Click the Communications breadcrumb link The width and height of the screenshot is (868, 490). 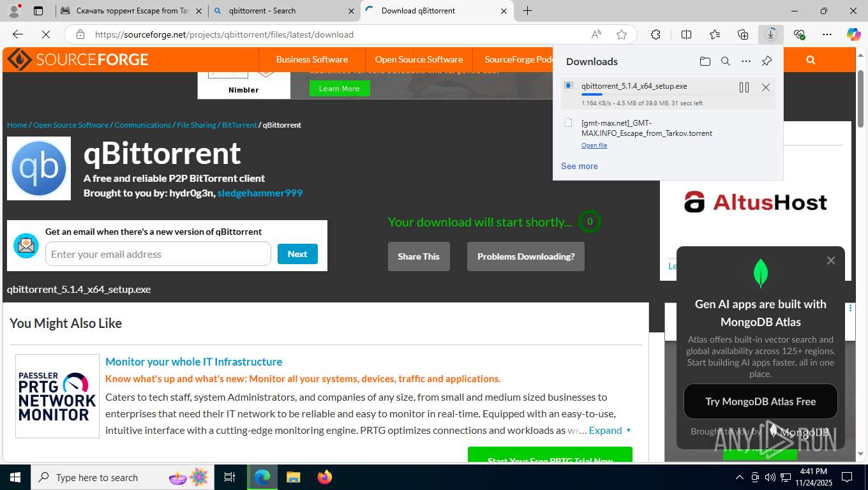point(143,125)
